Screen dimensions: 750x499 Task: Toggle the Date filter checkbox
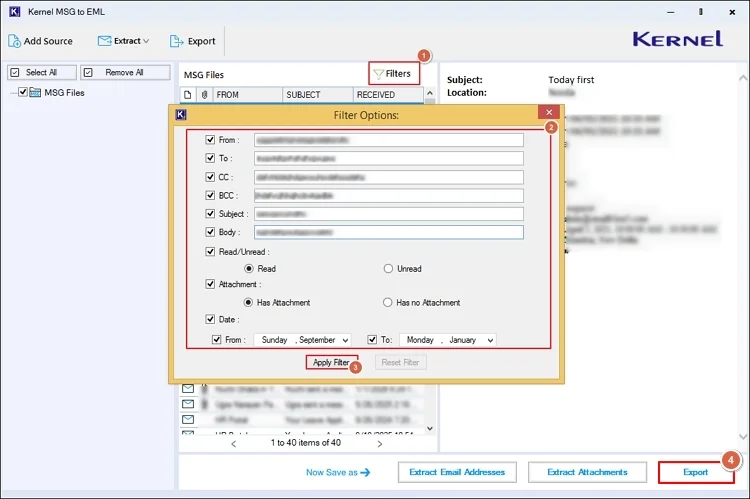(x=210, y=319)
